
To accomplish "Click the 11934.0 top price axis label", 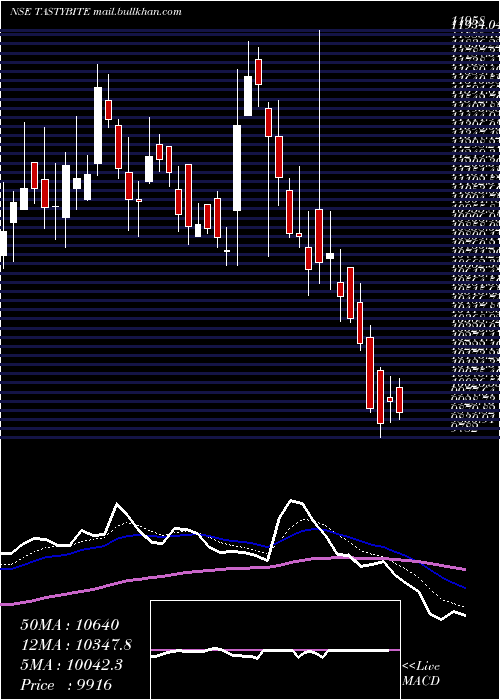I will [476, 25].
